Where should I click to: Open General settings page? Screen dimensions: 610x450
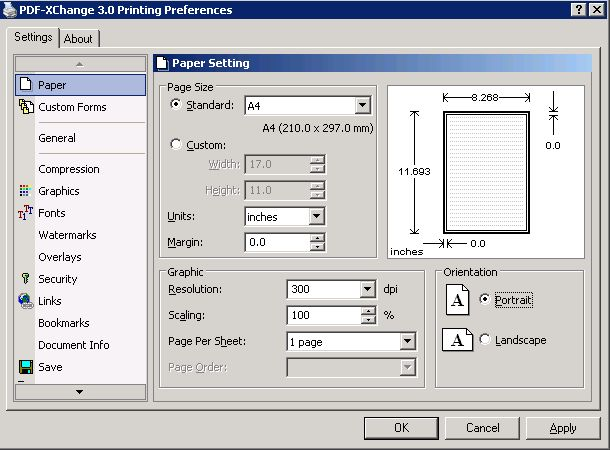tap(57, 138)
